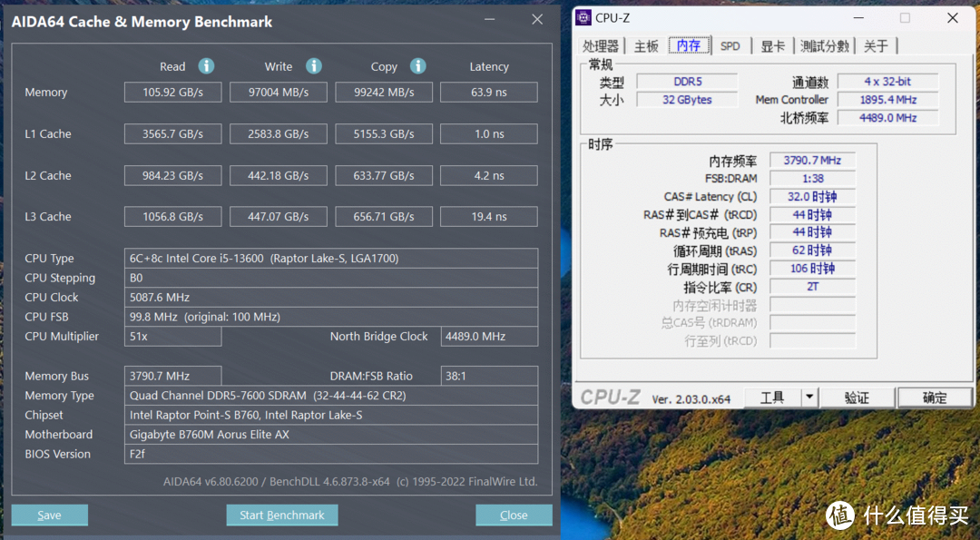The image size is (980, 540).
Task: Click the L1 Cache Copy value 5155.3 GB/s
Action: [384, 133]
